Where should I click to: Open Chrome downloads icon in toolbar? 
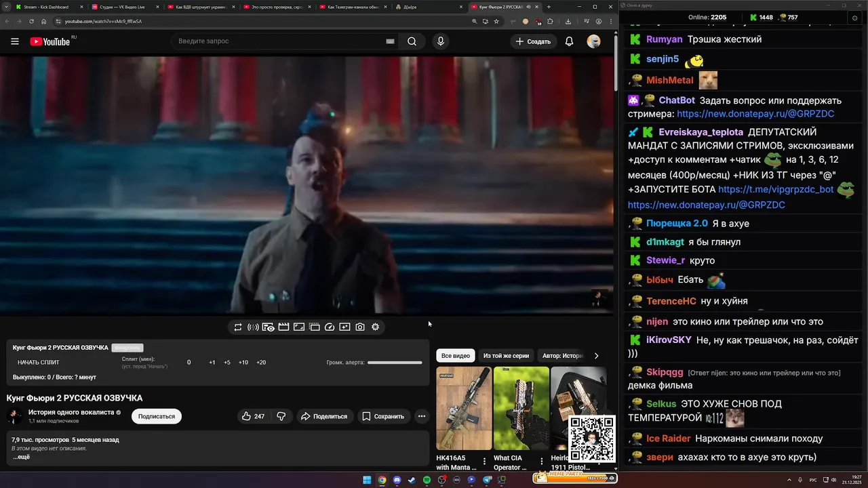[x=568, y=21]
